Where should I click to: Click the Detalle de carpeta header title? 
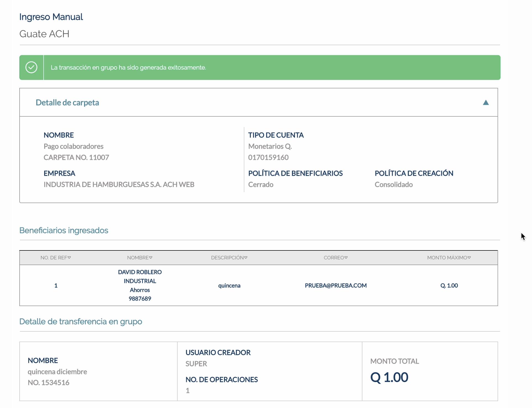pyautogui.click(x=67, y=103)
